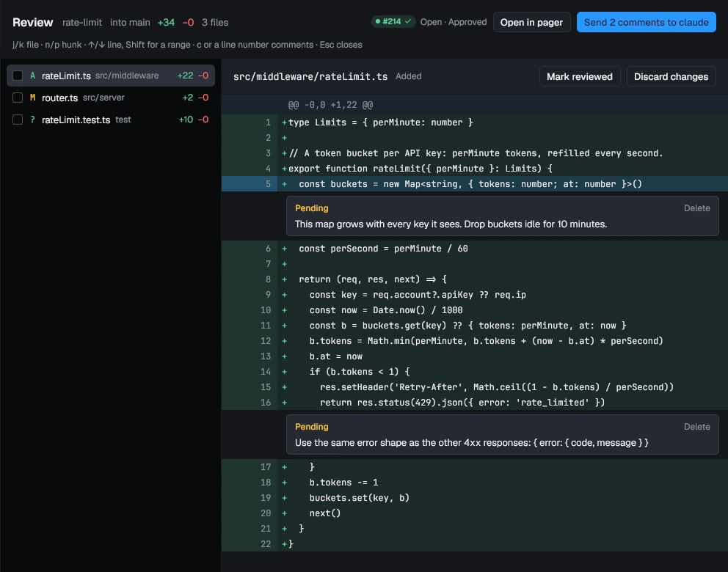Open rateLimit.test.ts in the file list
The height and width of the screenshot is (572, 728).
[x=111, y=120]
